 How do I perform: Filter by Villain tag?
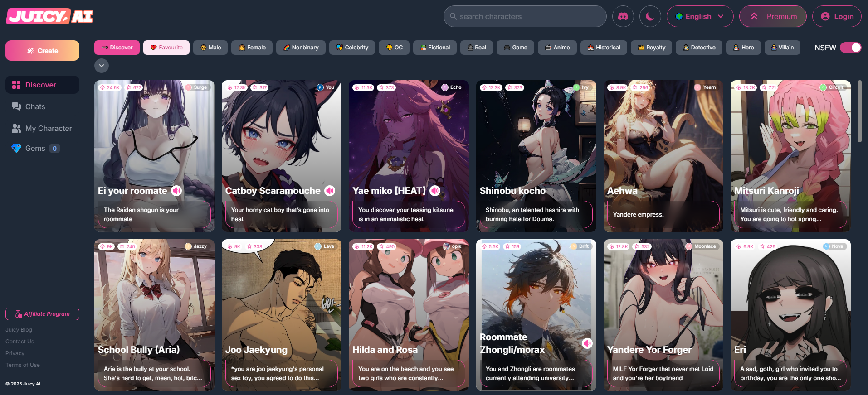[782, 48]
